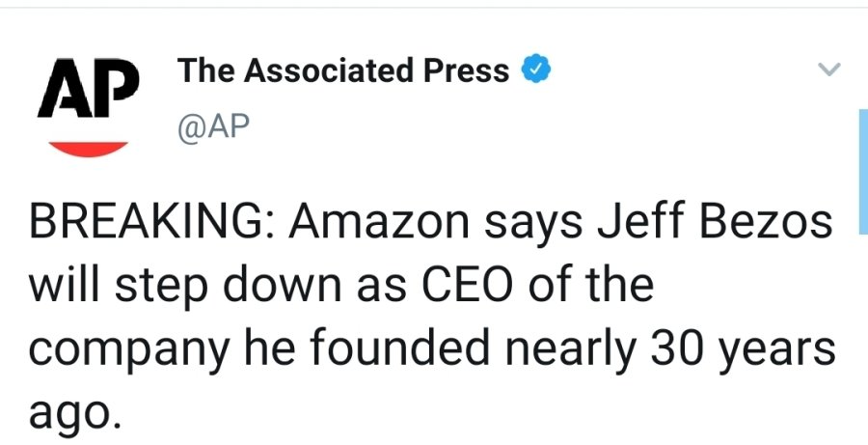Click the blue verified checkmark badge
The height and width of the screenshot is (445, 868).
[536, 70]
